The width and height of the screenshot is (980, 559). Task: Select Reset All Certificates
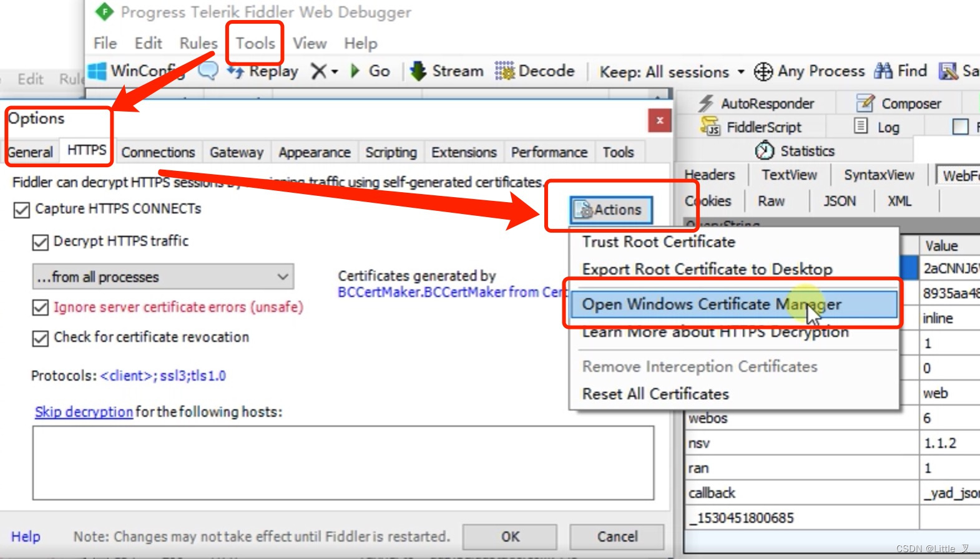coord(734,394)
